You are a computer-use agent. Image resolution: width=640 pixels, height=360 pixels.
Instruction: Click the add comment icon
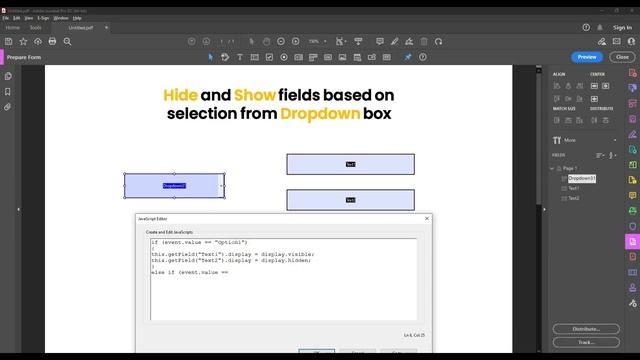pyautogui.click(x=380, y=41)
